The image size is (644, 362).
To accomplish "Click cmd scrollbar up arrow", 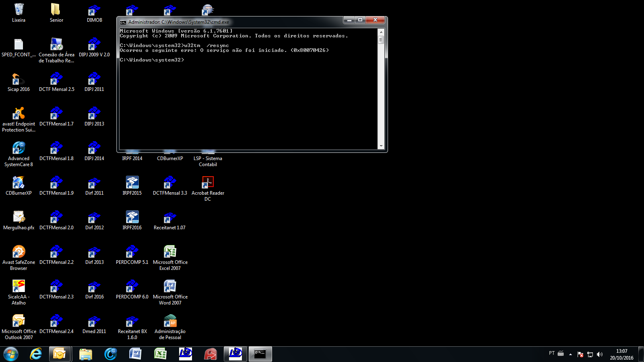I will coord(381,32).
